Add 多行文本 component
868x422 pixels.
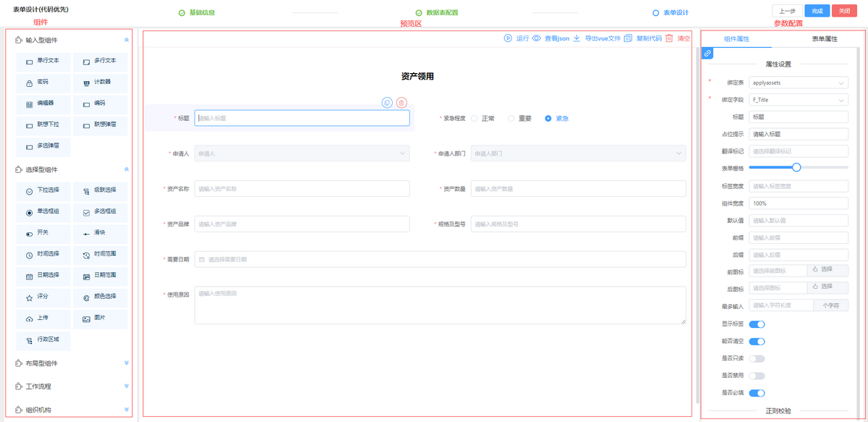(100, 61)
